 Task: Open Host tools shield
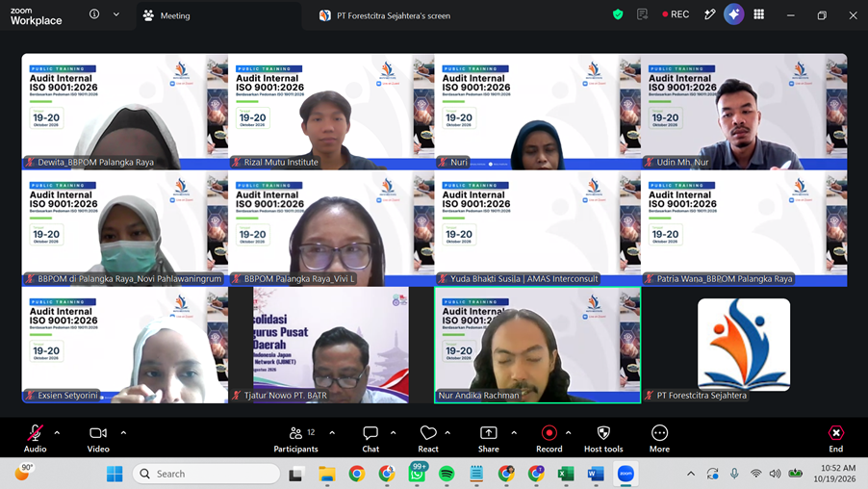pyautogui.click(x=603, y=439)
